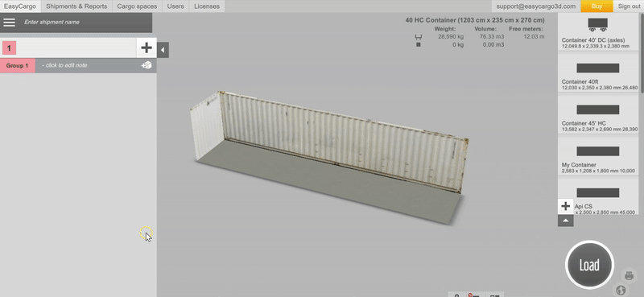Click the yellow Buy button
644x297 pixels.
(597, 6)
